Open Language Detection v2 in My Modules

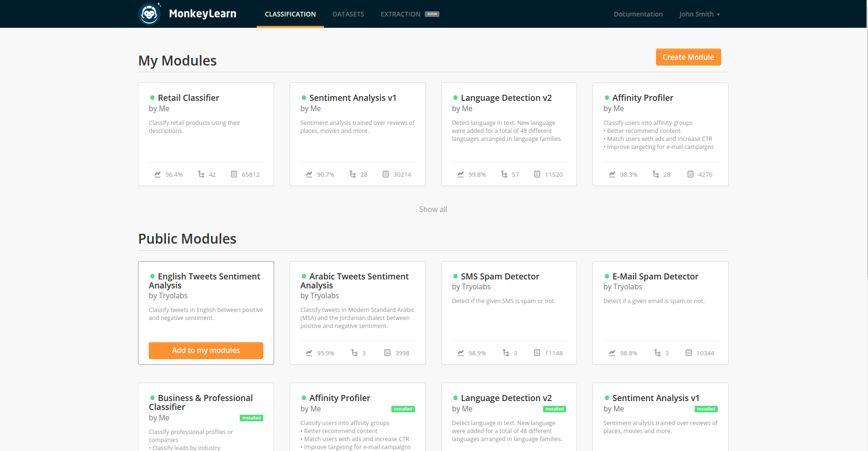[506, 98]
